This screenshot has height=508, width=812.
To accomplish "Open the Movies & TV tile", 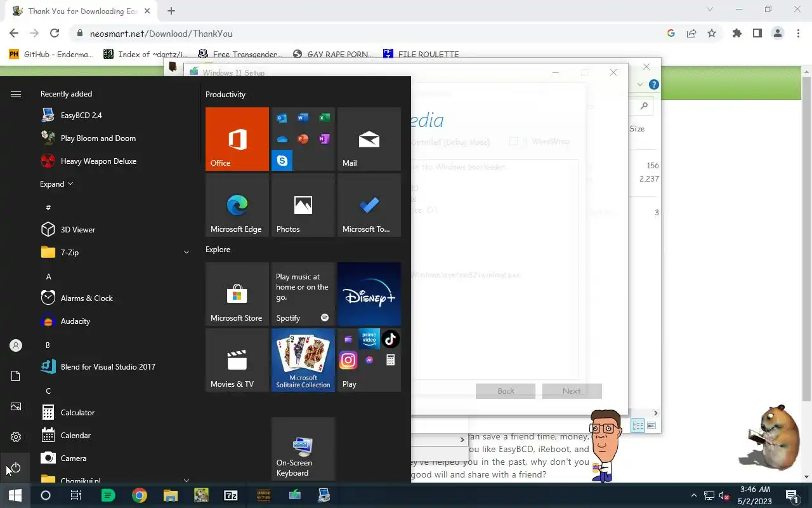I will pyautogui.click(x=237, y=360).
